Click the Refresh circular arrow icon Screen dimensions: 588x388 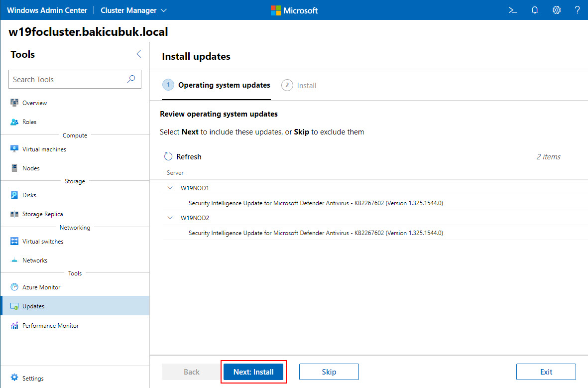tap(168, 156)
